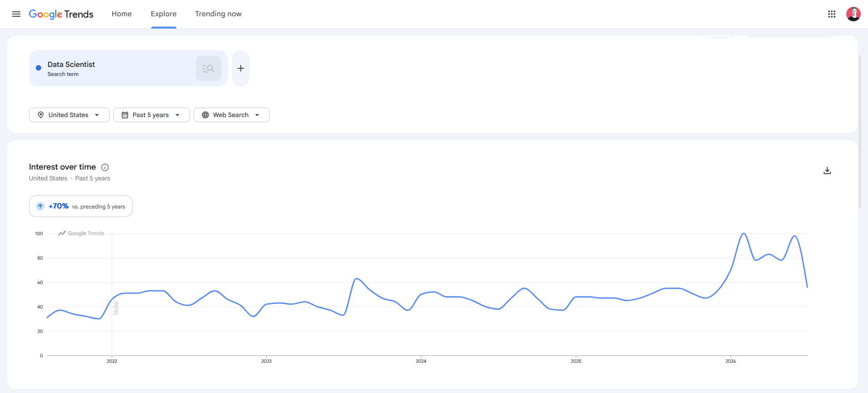868x393 pixels.
Task: Click the blue Data Scientist color dot
Action: click(38, 68)
